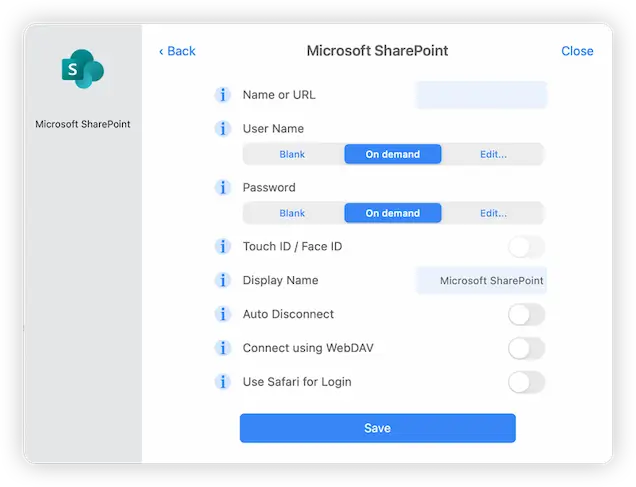636x487 pixels.
Task: Choose On demand for User Name
Action: coord(393,154)
